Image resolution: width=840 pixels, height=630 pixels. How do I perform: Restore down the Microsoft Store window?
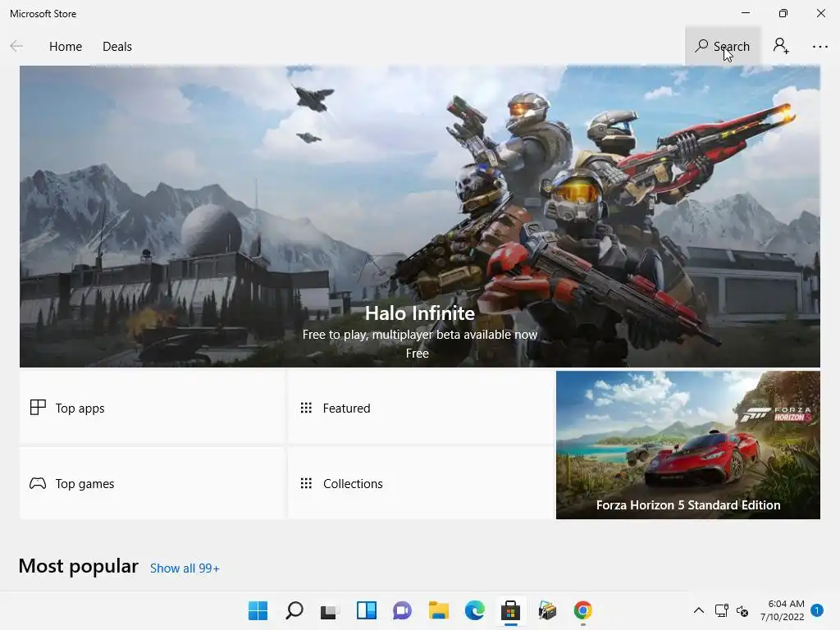783,13
